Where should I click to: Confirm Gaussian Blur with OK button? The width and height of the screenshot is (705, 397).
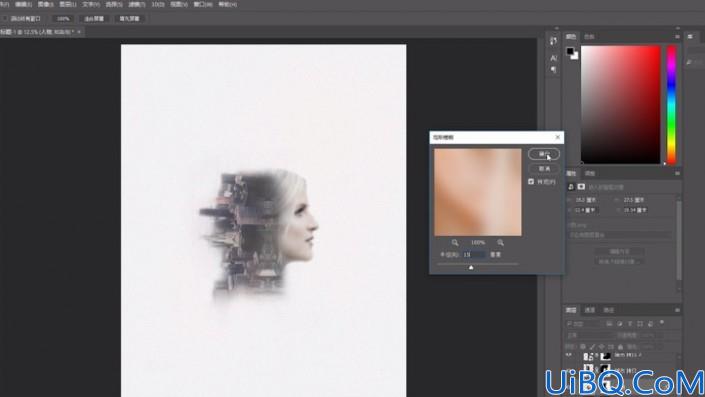[544, 154]
